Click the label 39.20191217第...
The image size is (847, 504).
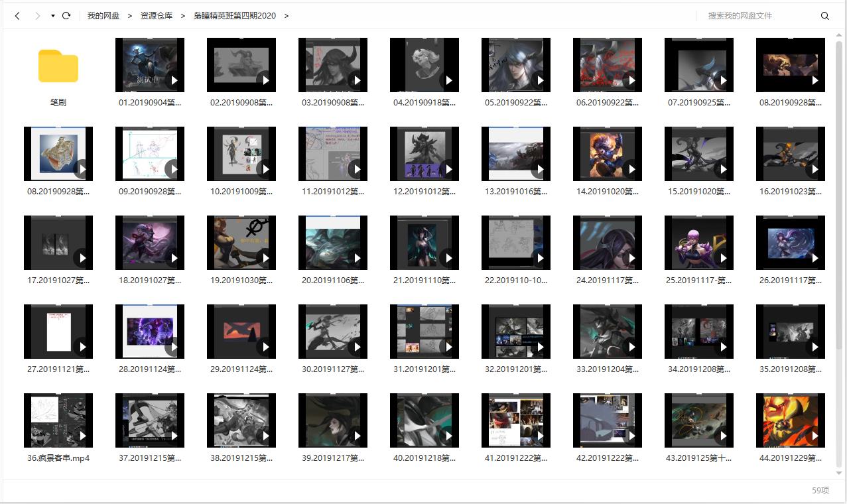click(333, 458)
